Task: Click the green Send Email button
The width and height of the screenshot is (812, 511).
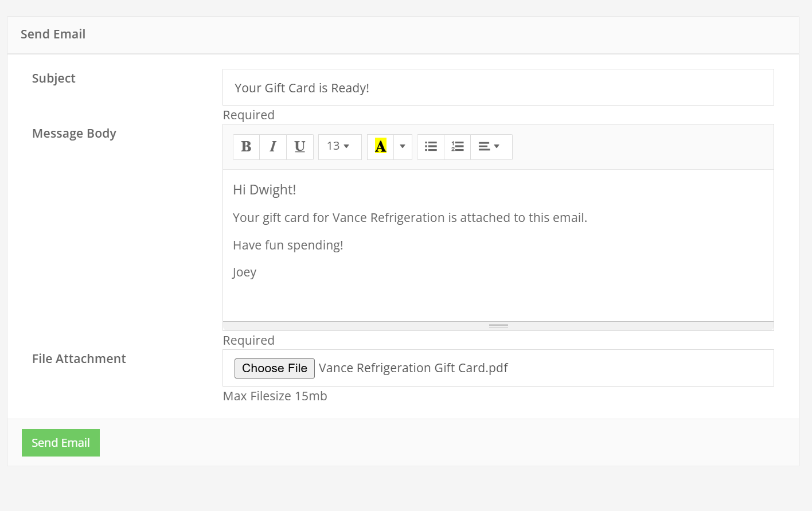Action: (x=61, y=443)
